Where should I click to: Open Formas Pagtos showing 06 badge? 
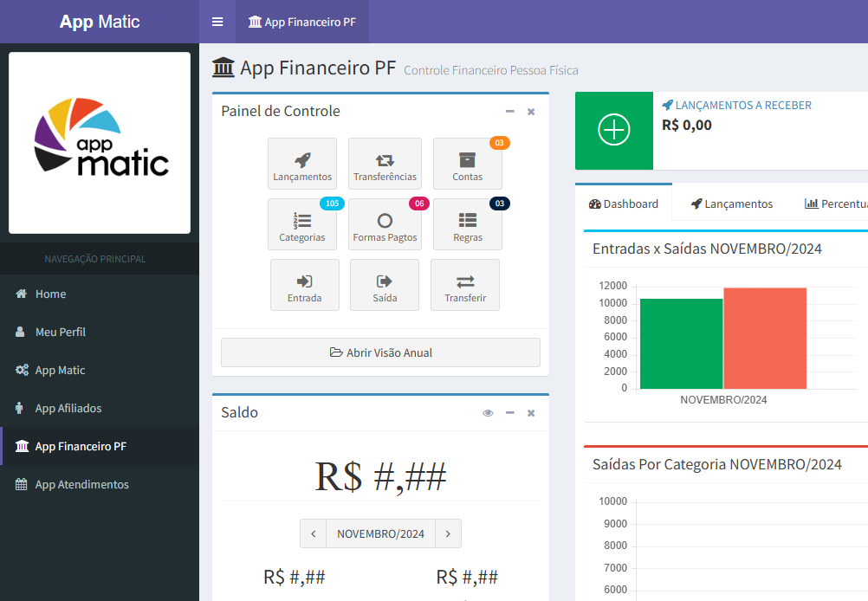point(385,224)
